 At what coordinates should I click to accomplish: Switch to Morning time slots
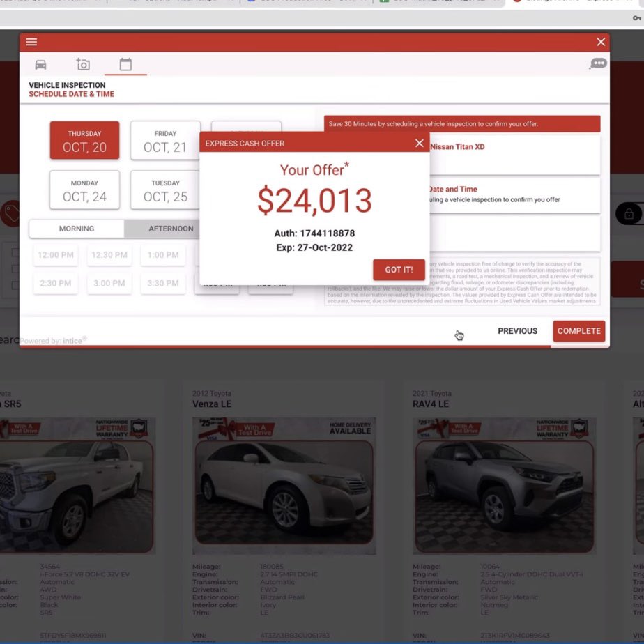[x=77, y=229]
